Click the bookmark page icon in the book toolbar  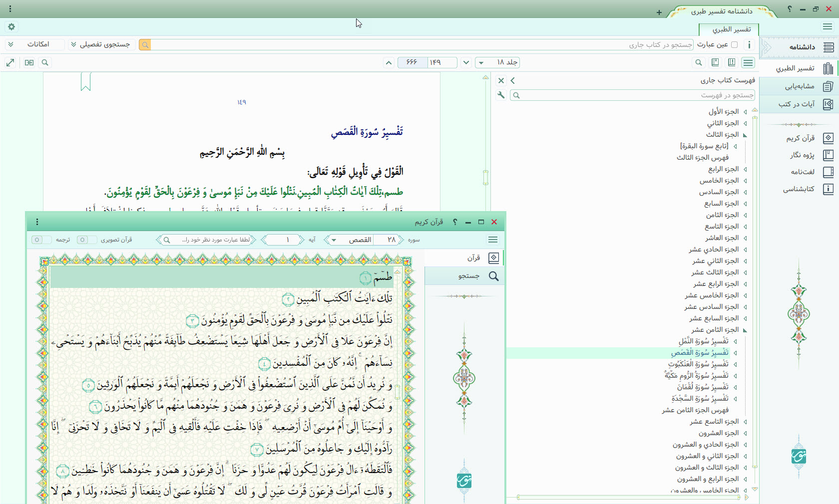pyautogui.click(x=715, y=62)
